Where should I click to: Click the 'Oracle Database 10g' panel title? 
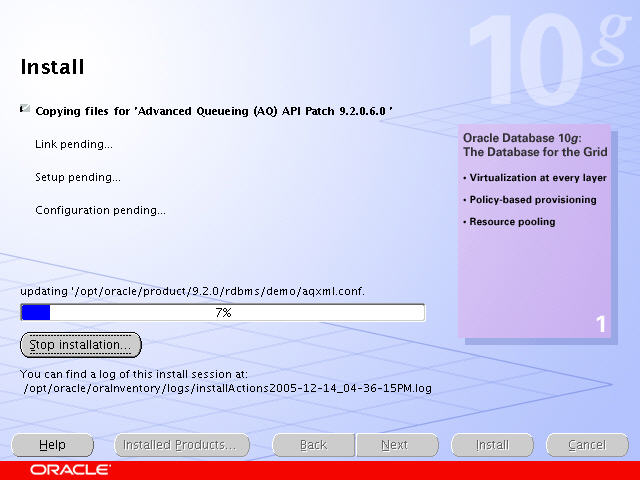point(535,145)
